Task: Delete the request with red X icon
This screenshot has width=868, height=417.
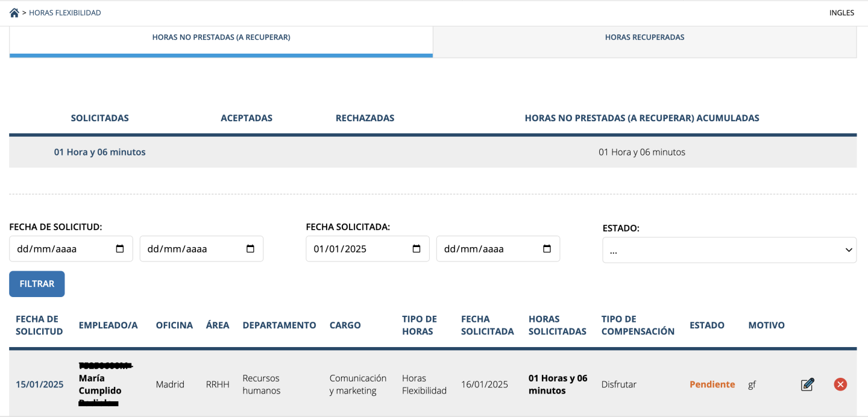Action: [840, 384]
